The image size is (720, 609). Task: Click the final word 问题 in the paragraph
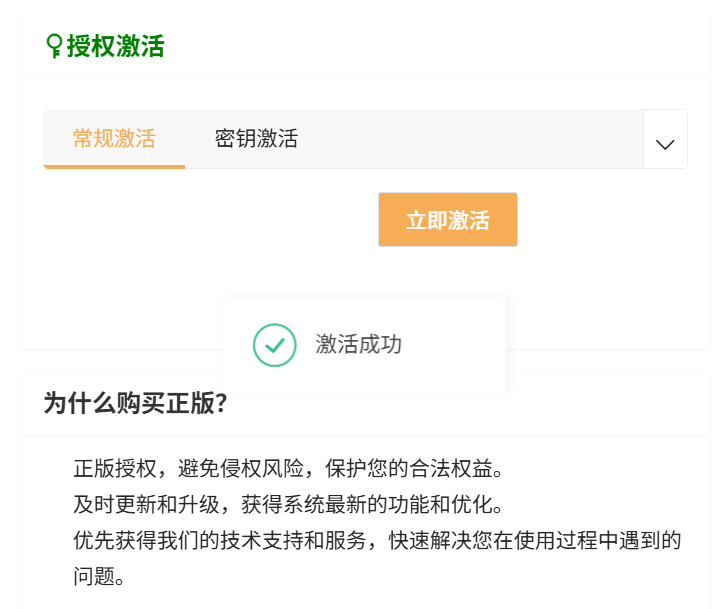[x=93, y=577]
